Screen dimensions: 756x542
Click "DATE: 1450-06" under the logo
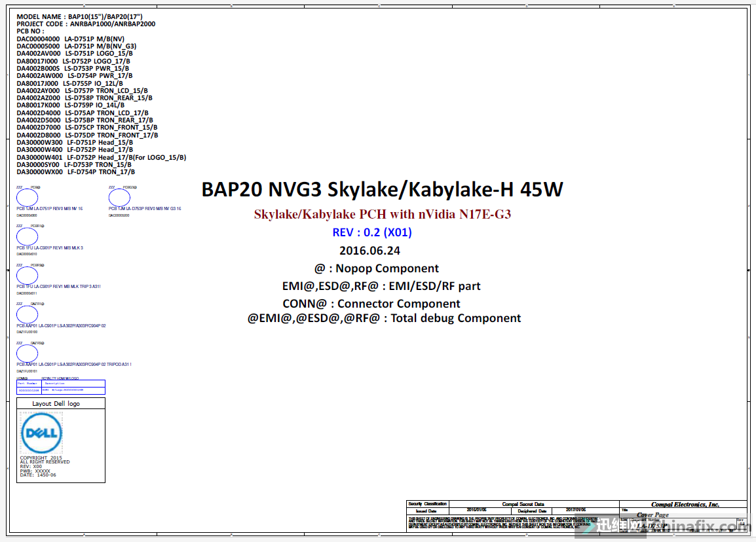coord(38,475)
